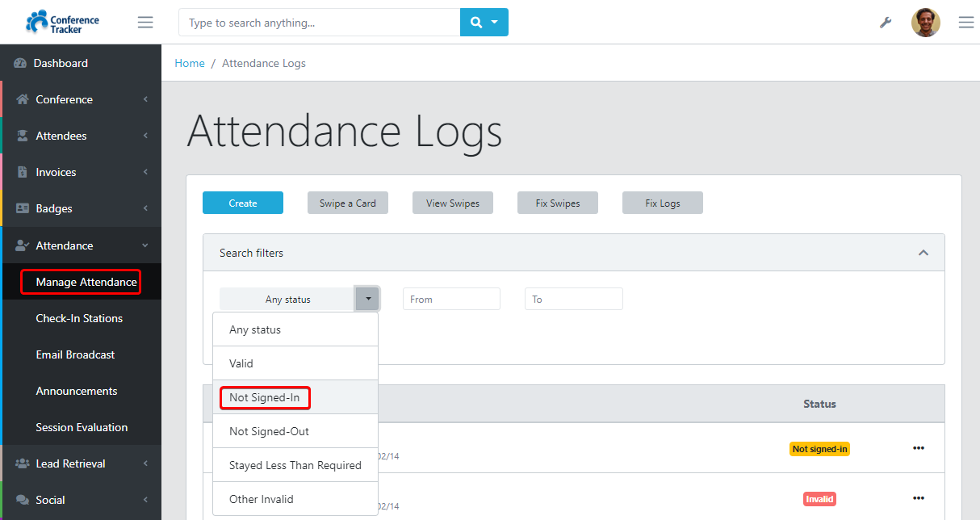
Task: Click the From date field
Action: coord(451,299)
